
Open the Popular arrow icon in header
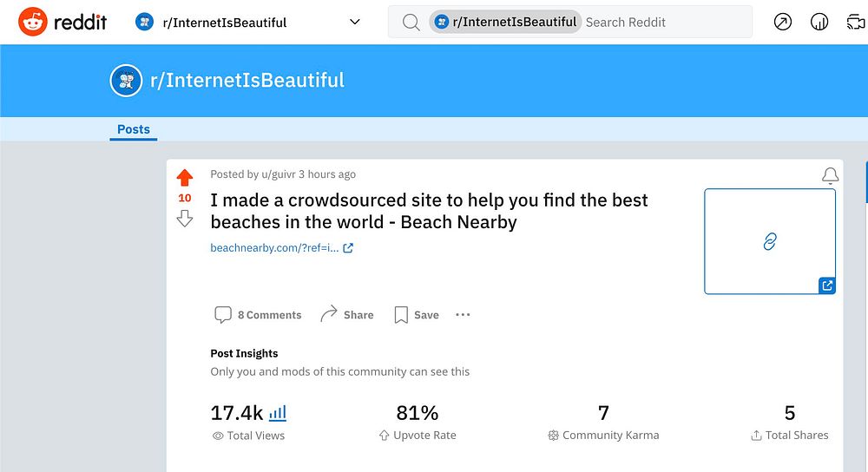coord(783,23)
